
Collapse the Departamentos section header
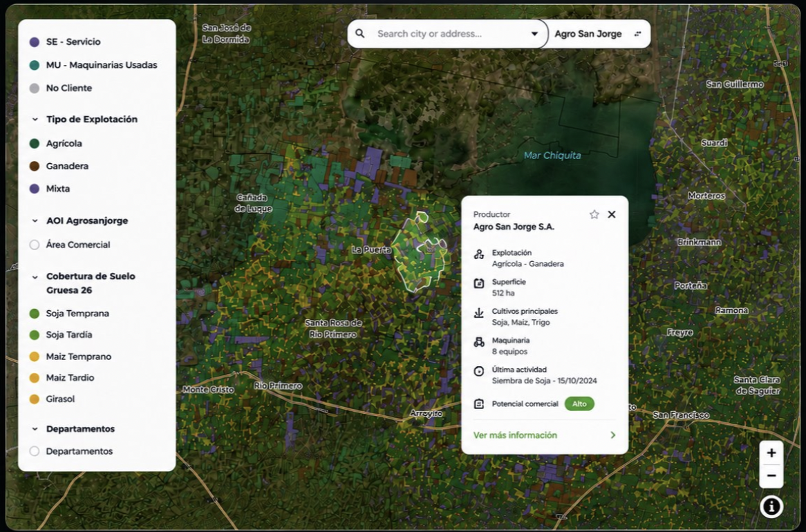point(73,428)
